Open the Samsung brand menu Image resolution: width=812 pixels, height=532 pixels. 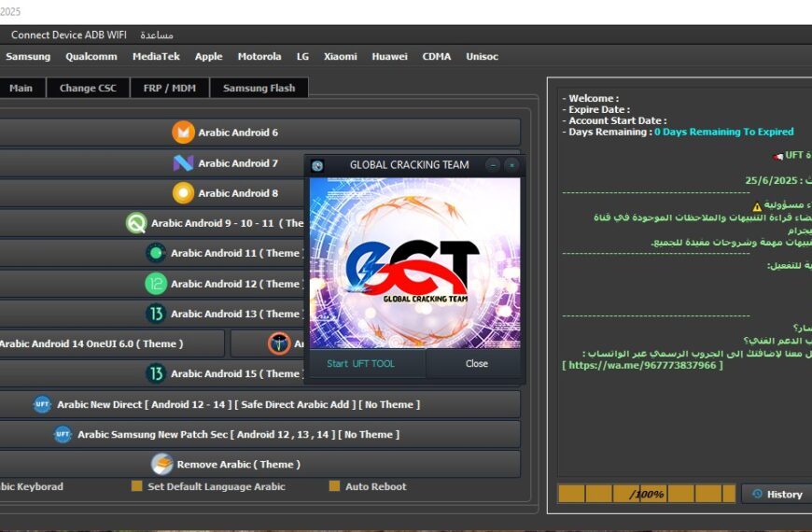28,56
